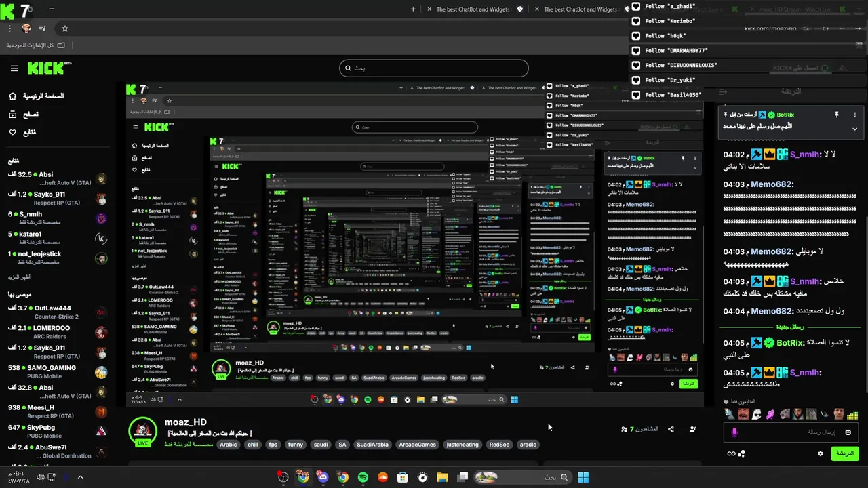Screen dimensions: 868x488
Task: Open the emoji picker in chat box
Action: [848, 432]
